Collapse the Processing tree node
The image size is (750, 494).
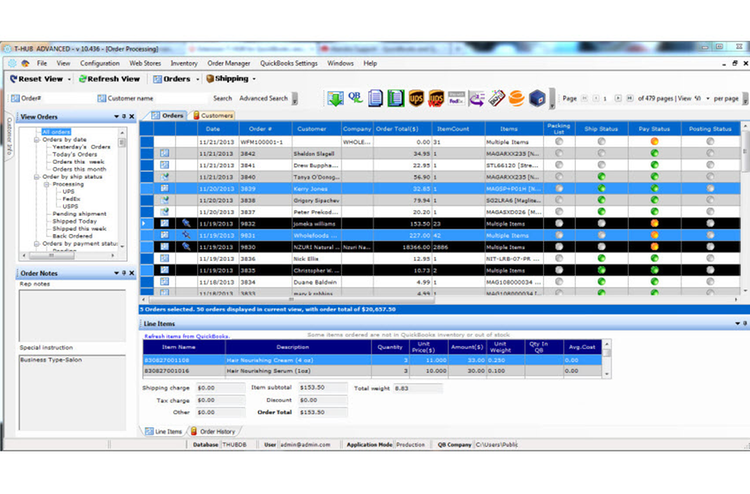click(47, 184)
